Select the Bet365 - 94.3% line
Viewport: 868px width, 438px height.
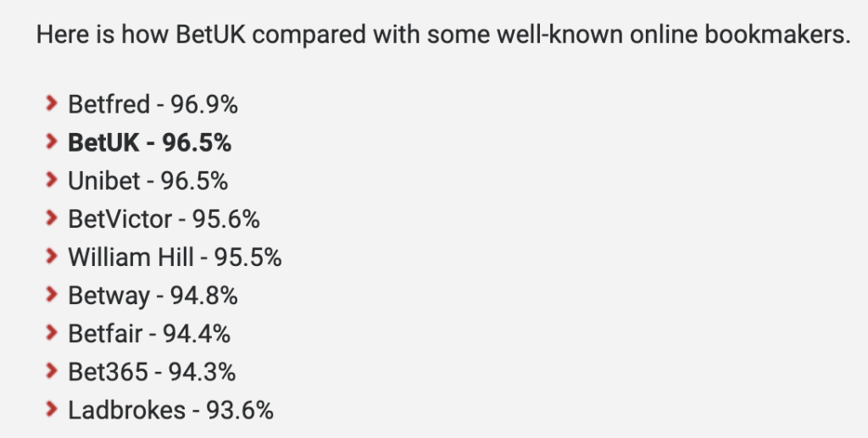click(152, 372)
